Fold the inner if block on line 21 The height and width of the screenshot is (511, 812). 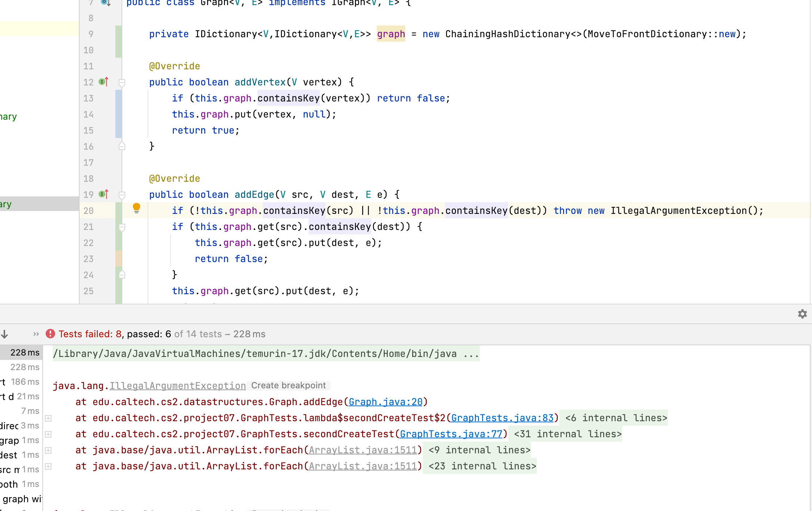[x=122, y=227]
